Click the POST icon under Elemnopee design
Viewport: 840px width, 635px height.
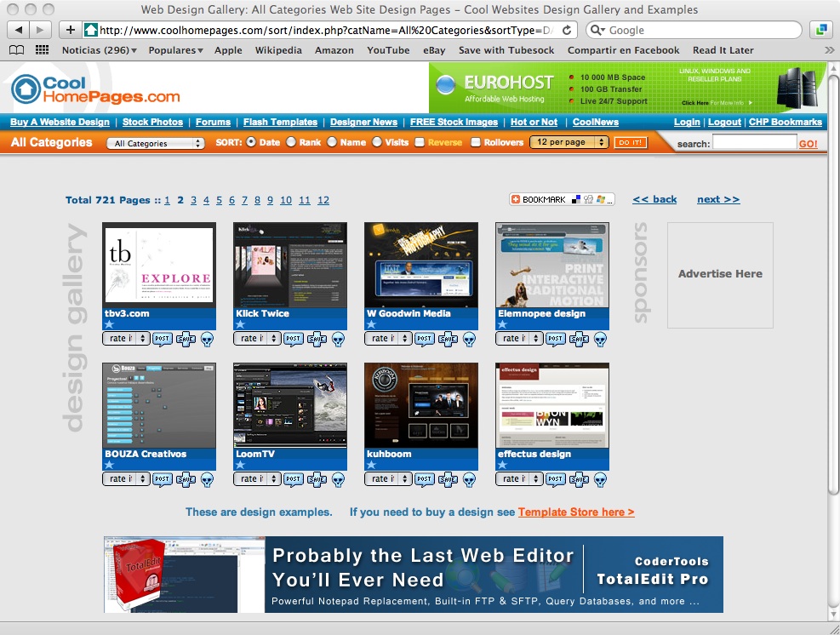(556, 339)
